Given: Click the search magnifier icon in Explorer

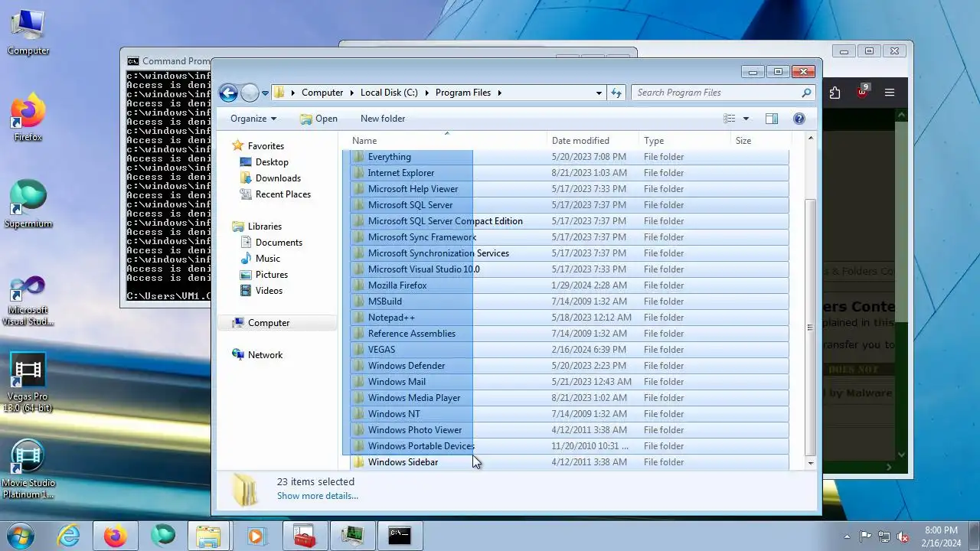Looking at the screenshot, I should pyautogui.click(x=806, y=93).
